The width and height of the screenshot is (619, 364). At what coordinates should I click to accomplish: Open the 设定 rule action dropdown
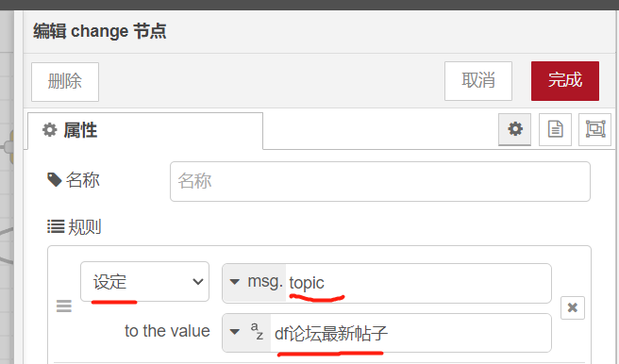(145, 282)
